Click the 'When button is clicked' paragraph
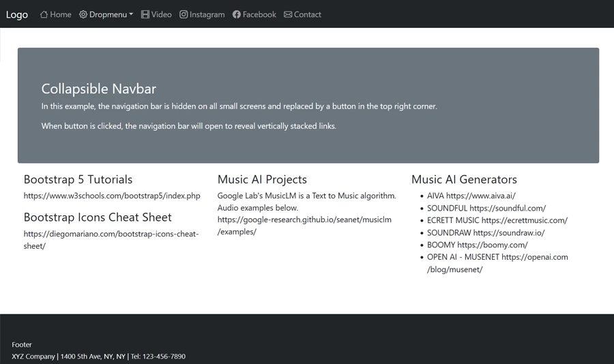 click(189, 126)
